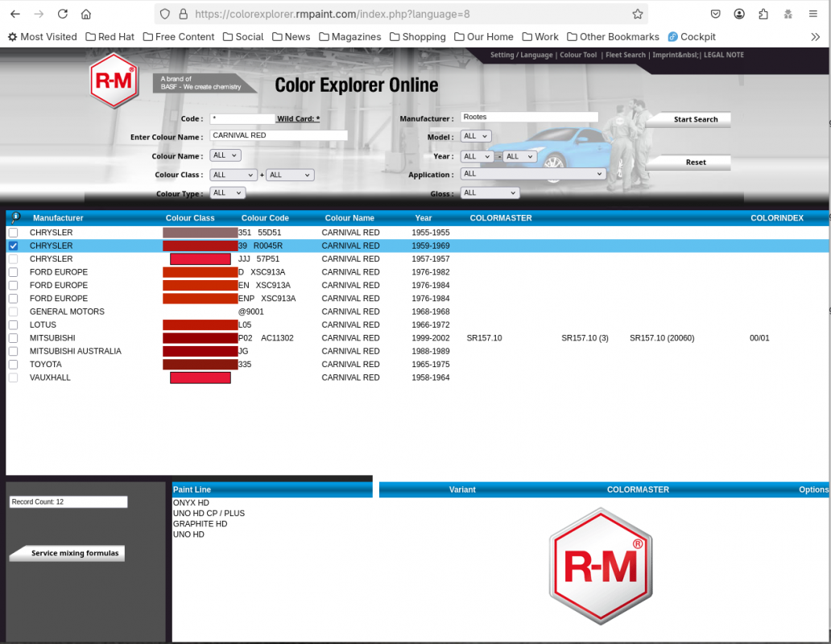
Task: Open the second Colour Class dropdown
Action: tap(290, 175)
